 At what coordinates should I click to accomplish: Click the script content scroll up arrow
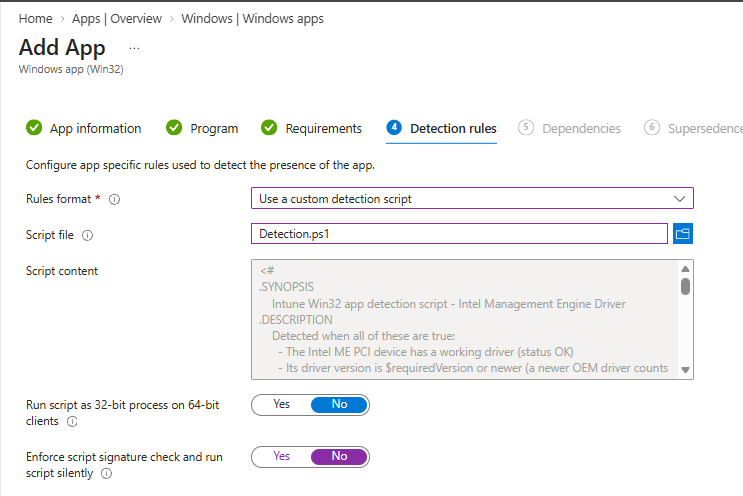click(x=685, y=269)
